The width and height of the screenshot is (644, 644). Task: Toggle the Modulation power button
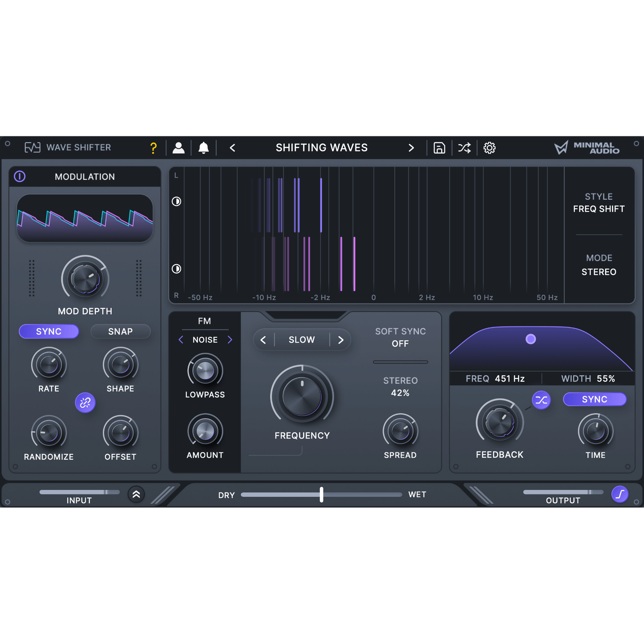click(20, 176)
